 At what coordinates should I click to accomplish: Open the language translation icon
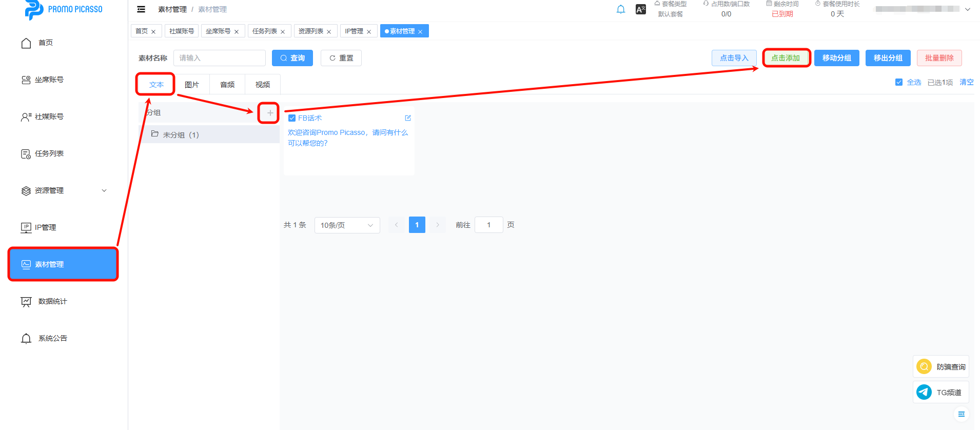[641, 9]
